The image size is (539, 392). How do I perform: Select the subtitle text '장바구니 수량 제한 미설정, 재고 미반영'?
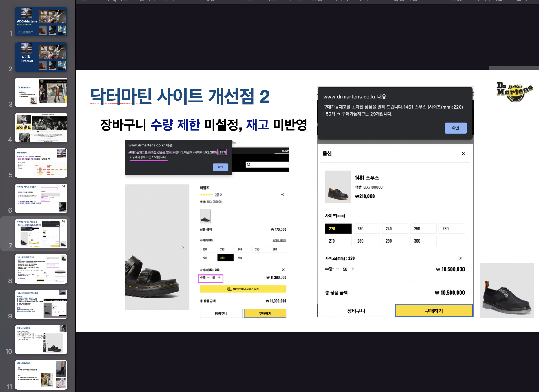click(203, 125)
